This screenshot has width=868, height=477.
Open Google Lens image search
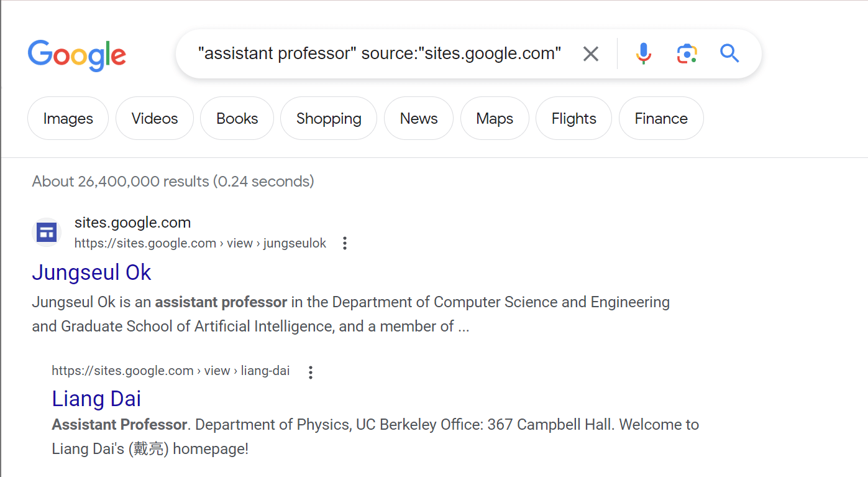point(687,53)
